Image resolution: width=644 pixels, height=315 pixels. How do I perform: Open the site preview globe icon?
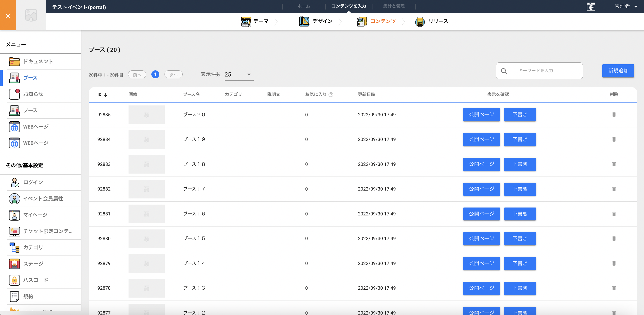pyautogui.click(x=591, y=7)
